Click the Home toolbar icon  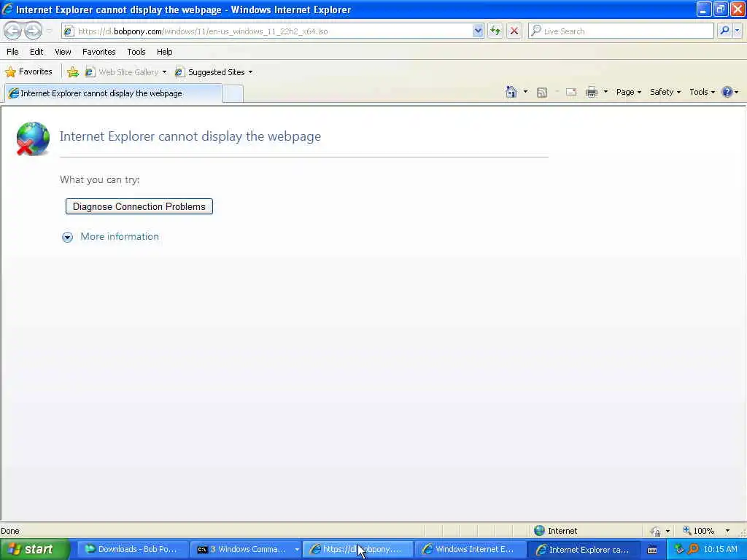pyautogui.click(x=511, y=92)
